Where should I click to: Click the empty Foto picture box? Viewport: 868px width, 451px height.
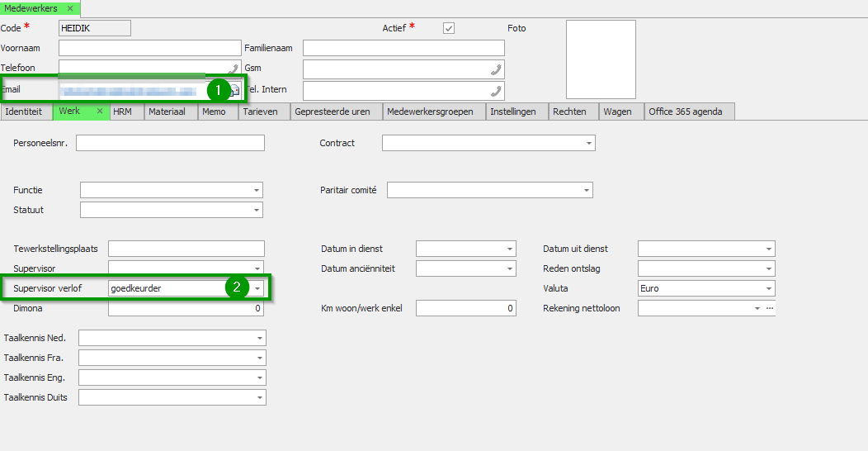coord(601,59)
